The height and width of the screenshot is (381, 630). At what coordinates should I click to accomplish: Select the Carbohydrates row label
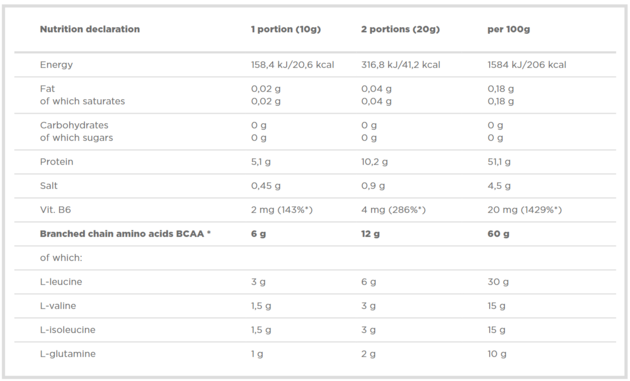74,125
